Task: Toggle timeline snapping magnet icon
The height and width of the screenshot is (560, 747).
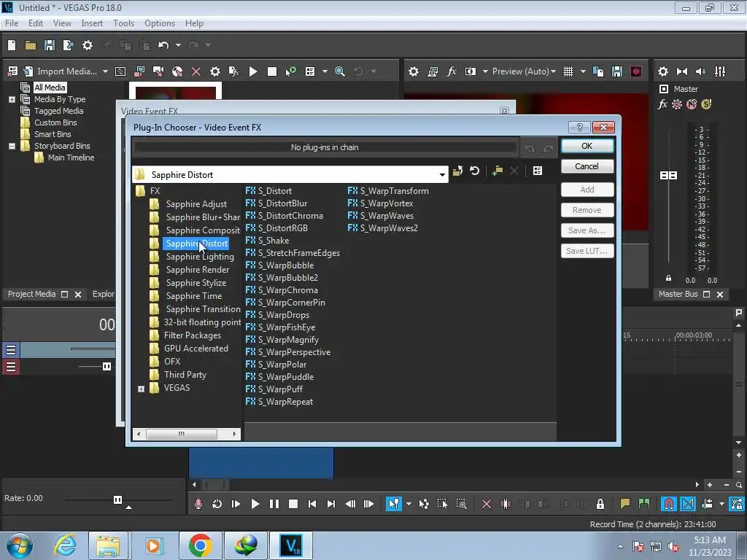Action: (x=668, y=504)
